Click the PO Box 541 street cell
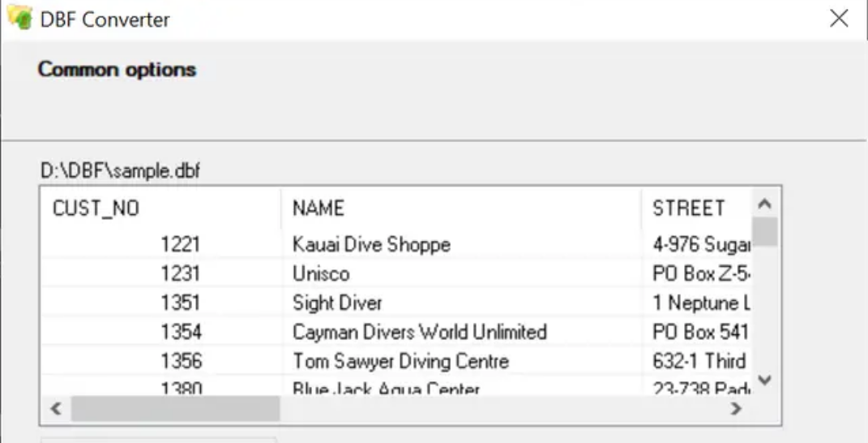Viewport: 868px width, 443px height. (700, 332)
